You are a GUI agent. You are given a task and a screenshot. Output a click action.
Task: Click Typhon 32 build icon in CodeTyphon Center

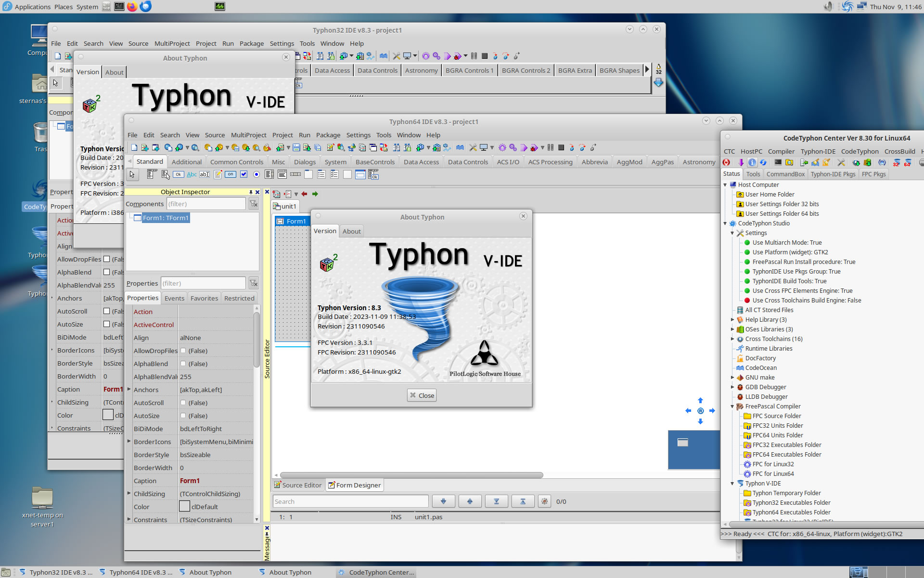coord(896,162)
